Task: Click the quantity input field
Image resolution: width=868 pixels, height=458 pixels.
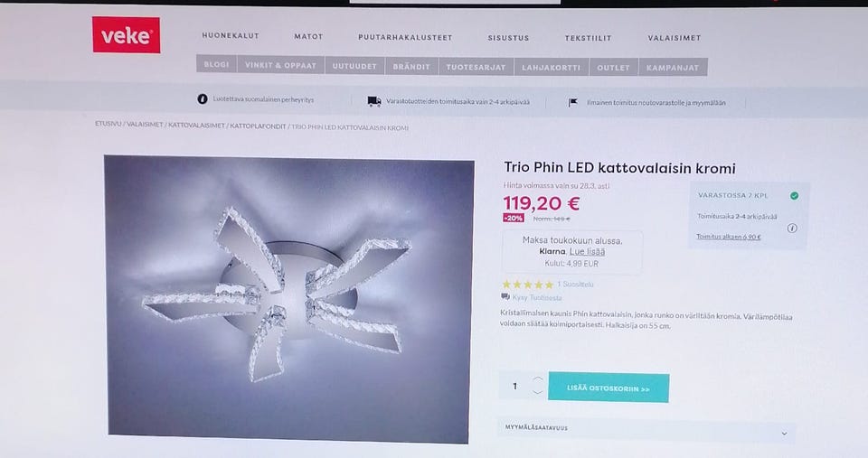Action: pyautogui.click(x=515, y=386)
